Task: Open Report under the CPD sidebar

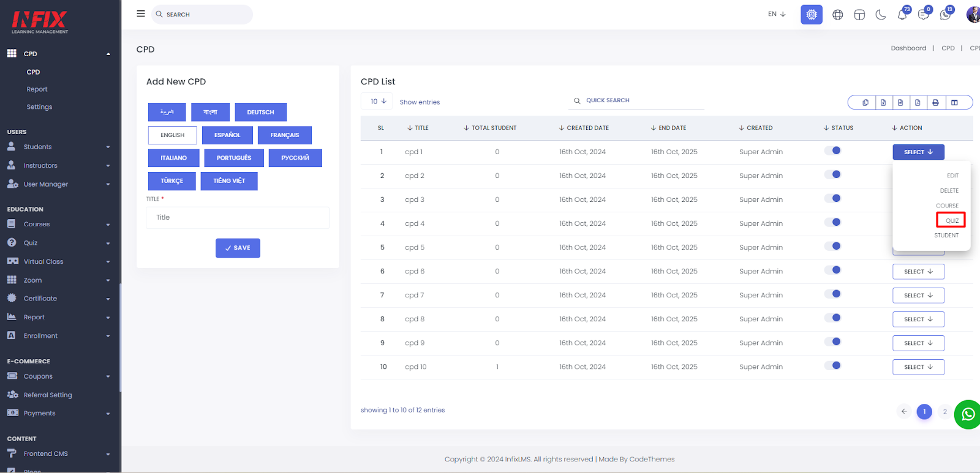Action: coord(37,89)
